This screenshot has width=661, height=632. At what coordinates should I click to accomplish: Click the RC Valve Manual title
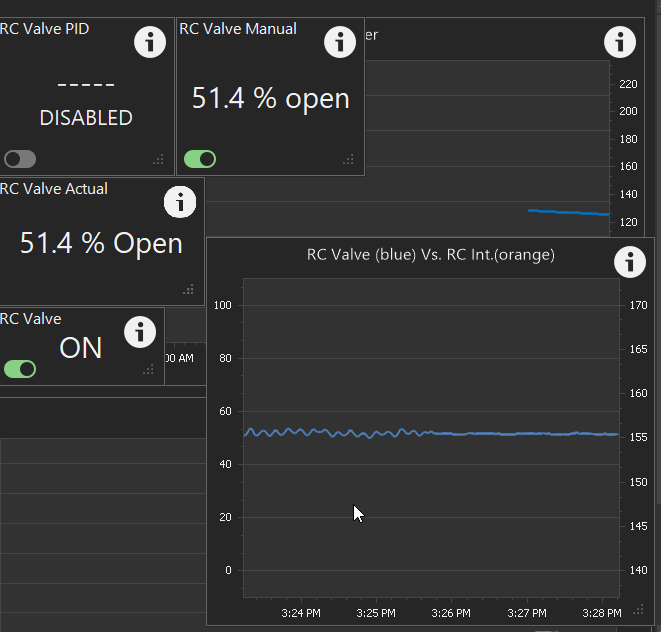pyautogui.click(x=238, y=29)
